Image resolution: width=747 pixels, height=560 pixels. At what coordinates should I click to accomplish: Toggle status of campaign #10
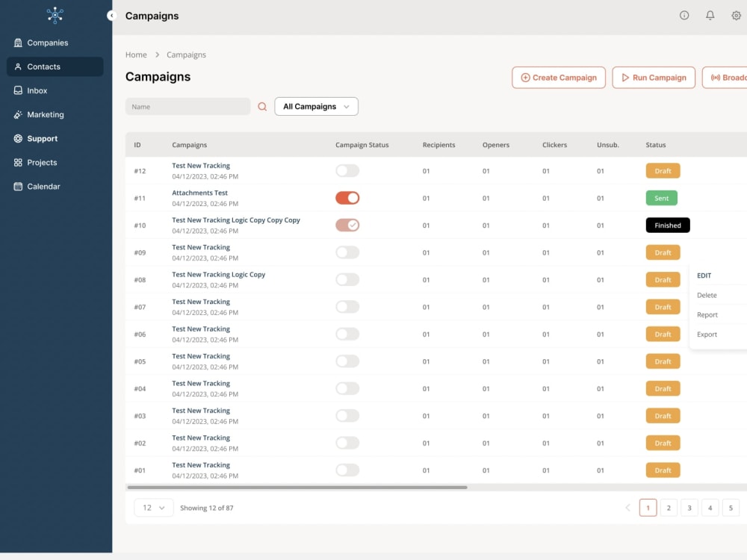click(x=347, y=225)
